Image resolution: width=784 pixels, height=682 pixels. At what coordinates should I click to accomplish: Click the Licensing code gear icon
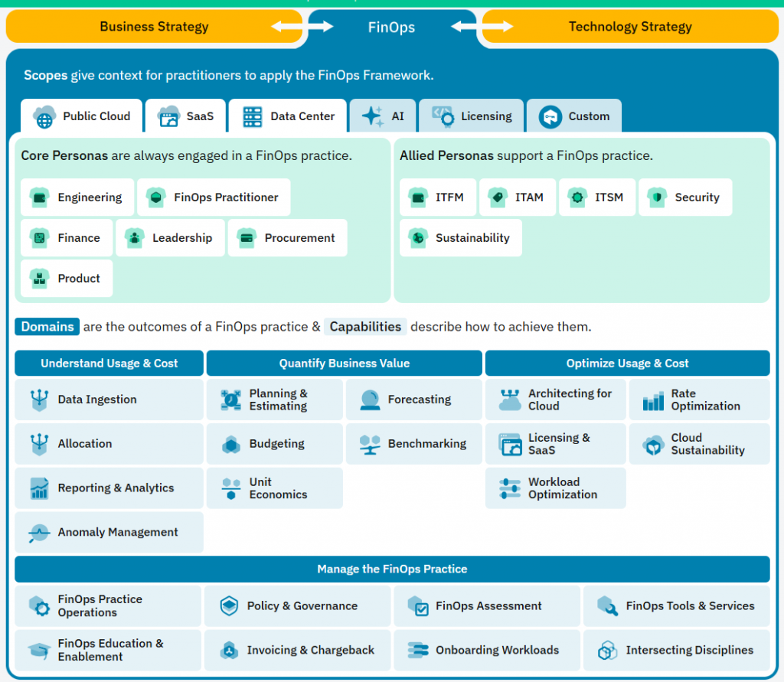coord(443,116)
